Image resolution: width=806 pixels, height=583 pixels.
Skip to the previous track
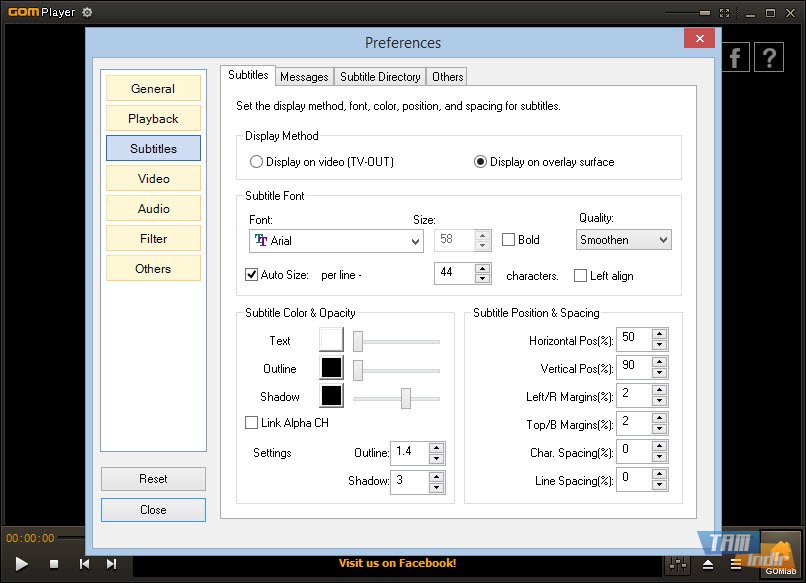[84, 564]
